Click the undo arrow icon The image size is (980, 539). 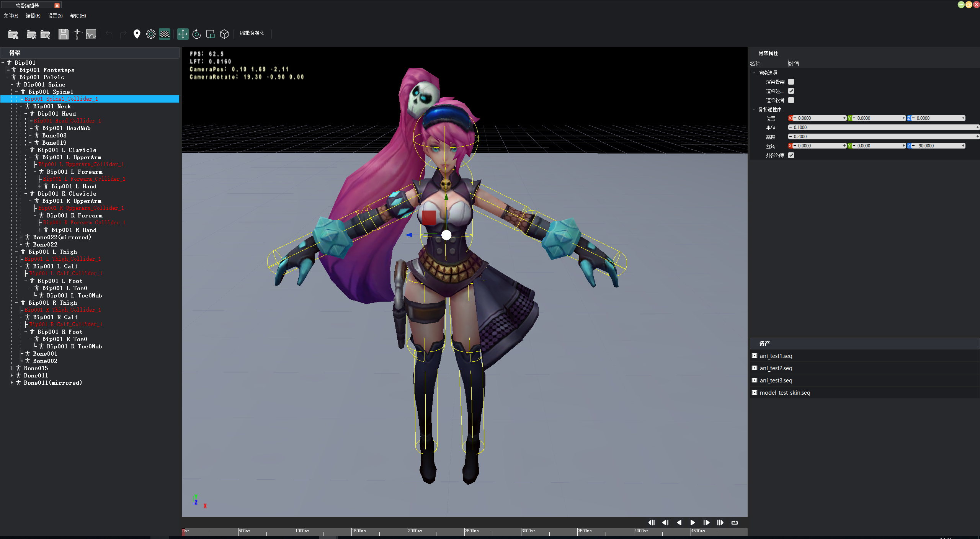point(109,34)
